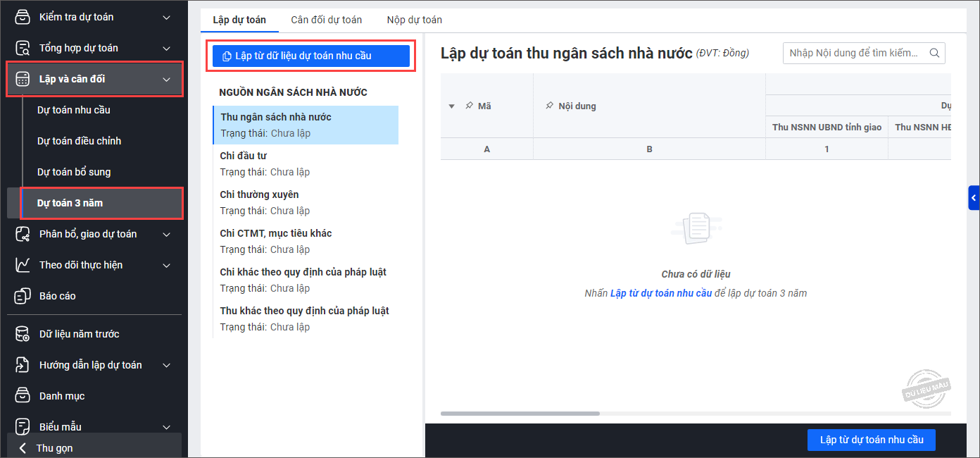Open the Mã column filter dropdown arrow
Image resolution: width=980 pixels, height=458 pixels.
click(452, 106)
